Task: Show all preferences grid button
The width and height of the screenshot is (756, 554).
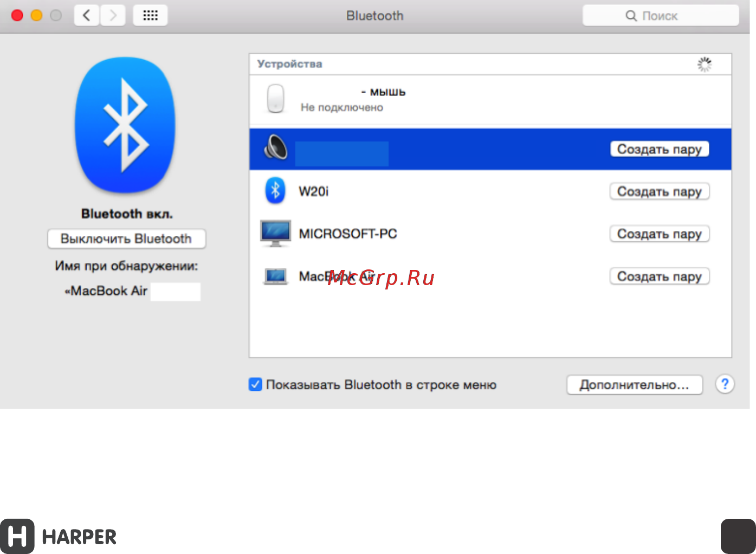Action: (x=150, y=16)
